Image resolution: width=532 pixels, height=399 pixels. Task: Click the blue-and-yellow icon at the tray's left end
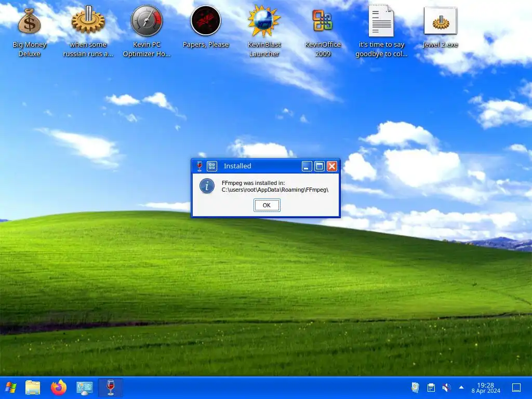(x=415, y=388)
